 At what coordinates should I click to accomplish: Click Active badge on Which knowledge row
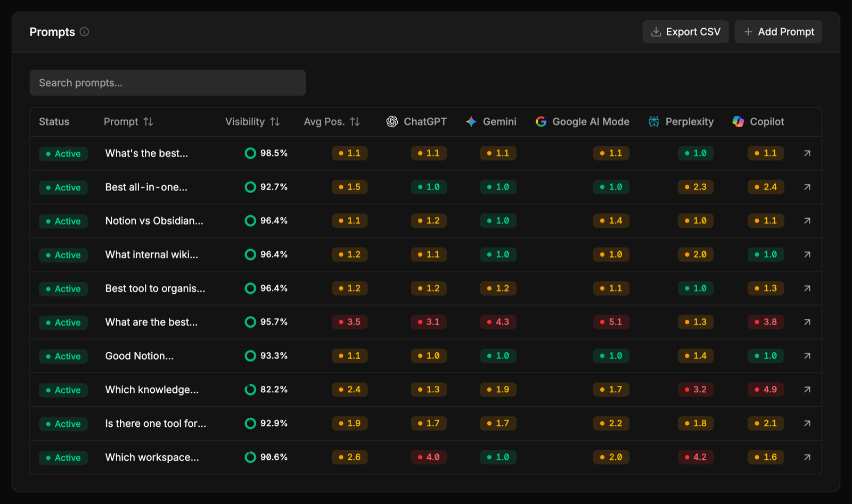point(63,390)
